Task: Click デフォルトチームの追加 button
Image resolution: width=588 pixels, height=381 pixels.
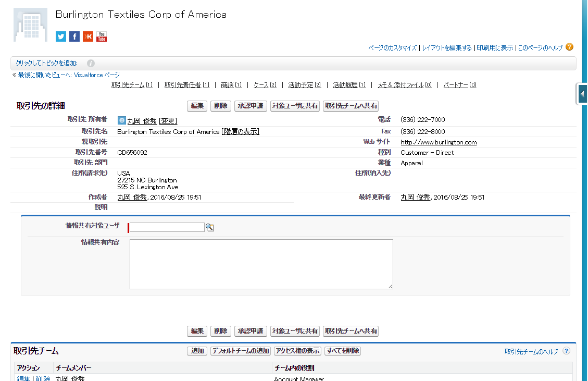Action: coord(241,351)
